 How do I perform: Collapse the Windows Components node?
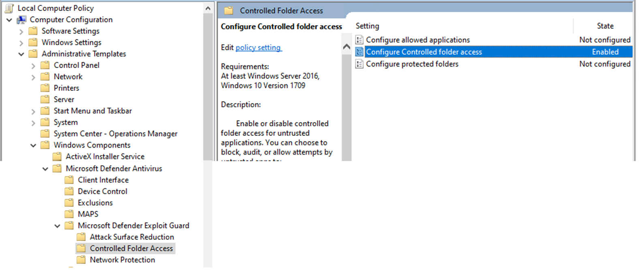(x=33, y=145)
